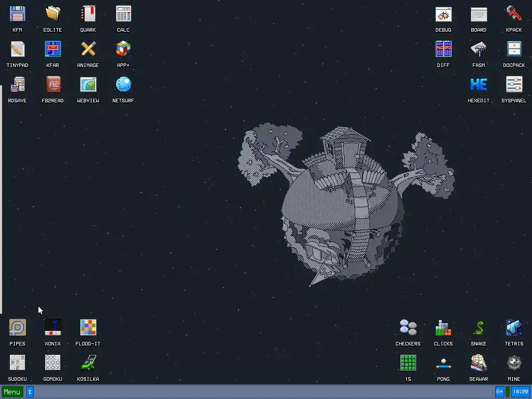
Task: Click the green taskbar indicator beside En
Action: (508, 392)
